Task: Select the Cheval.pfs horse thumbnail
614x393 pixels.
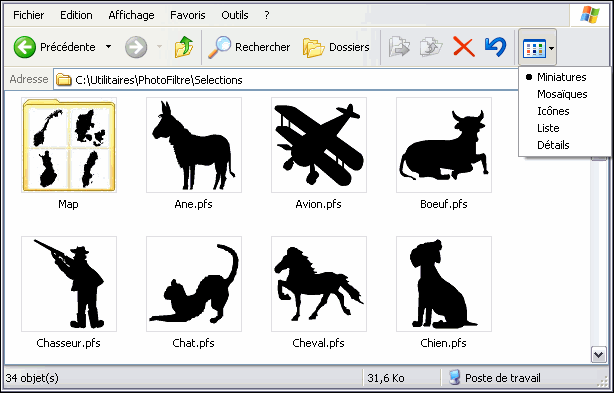Action: [x=319, y=284]
